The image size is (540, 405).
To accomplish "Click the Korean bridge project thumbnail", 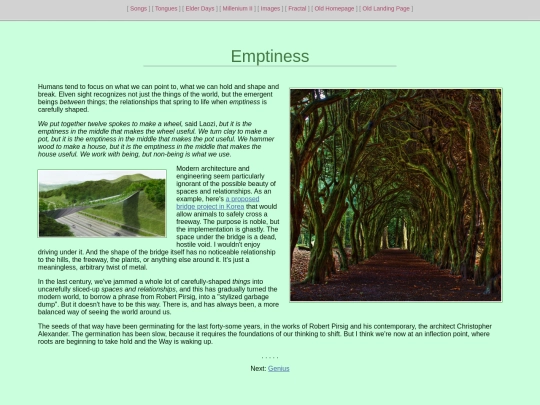I will [102, 203].
